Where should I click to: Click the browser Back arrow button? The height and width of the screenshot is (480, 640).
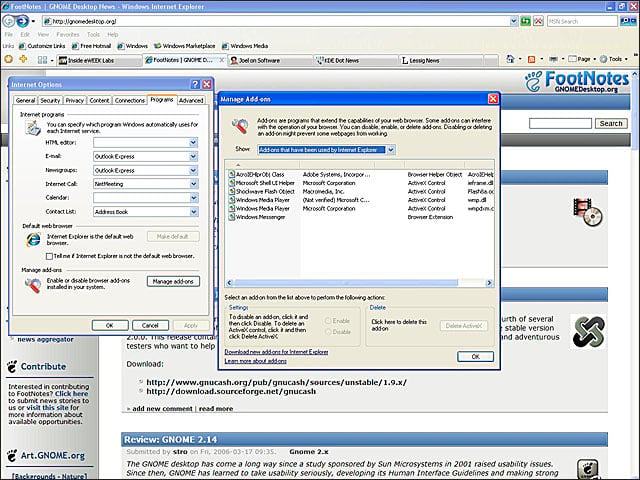pos(9,21)
